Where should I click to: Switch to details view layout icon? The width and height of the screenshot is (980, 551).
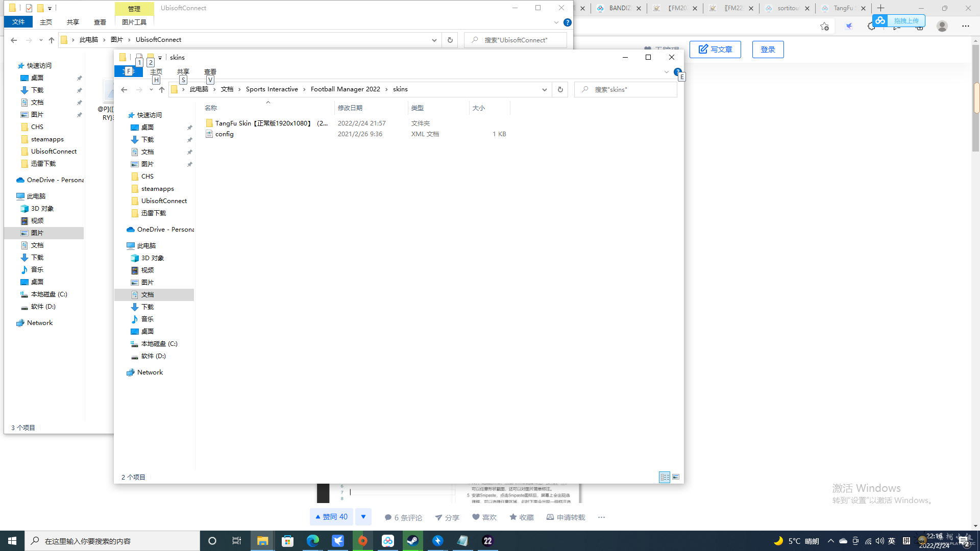665,477
